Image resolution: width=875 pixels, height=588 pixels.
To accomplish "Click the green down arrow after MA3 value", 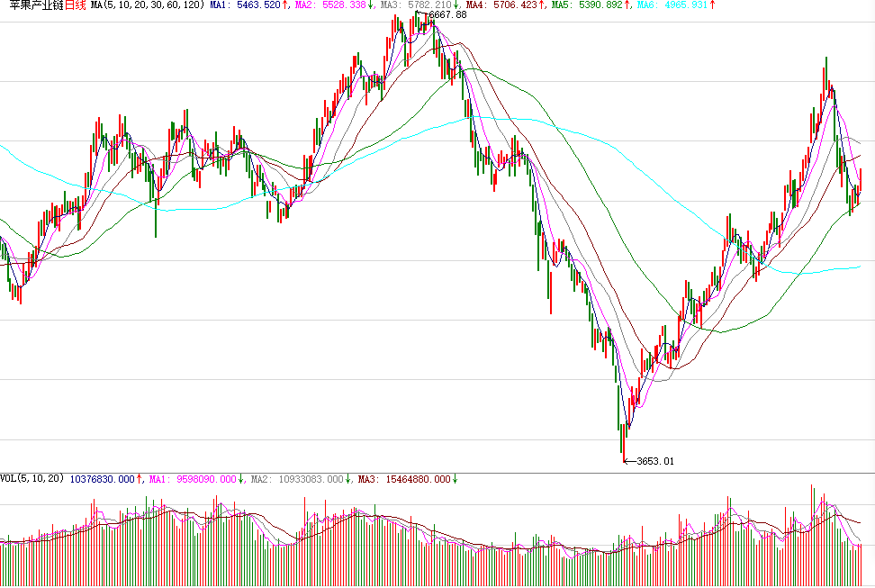I will pyautogui.click(x=456, y=5).
